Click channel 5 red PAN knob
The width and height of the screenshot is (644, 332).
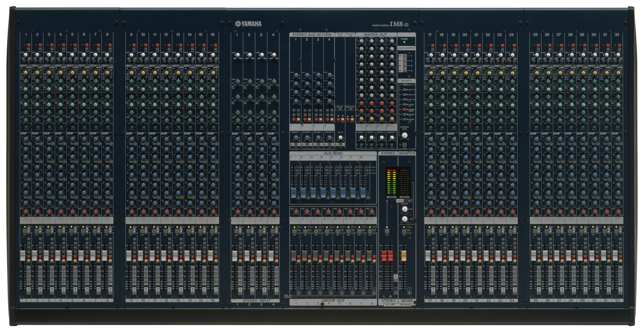(x=72, y=212)
